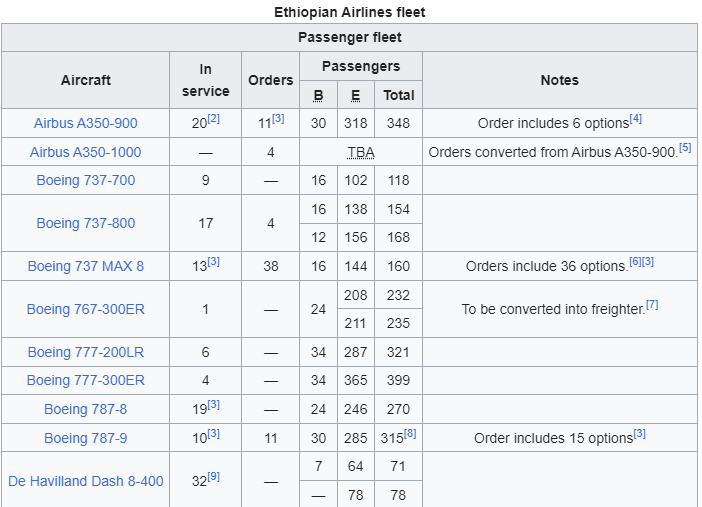702x507 pixels.
Task: Click total '235' in 767-300ER row
Action: 398,323
